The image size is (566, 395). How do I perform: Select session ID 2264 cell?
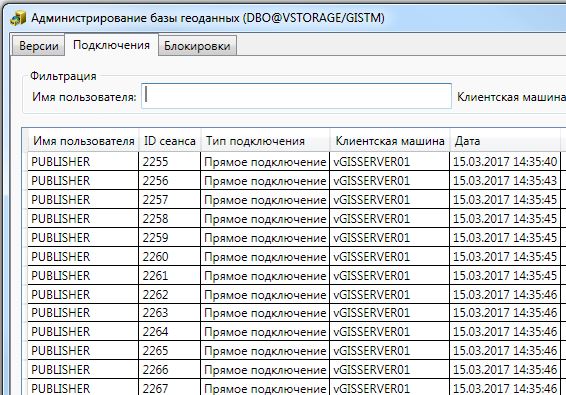169,331
